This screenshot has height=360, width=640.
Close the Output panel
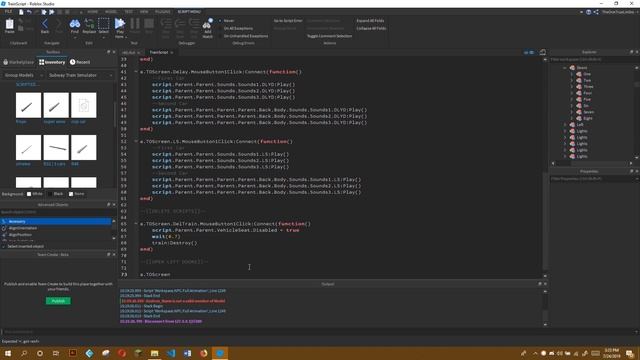coord(545,284)
